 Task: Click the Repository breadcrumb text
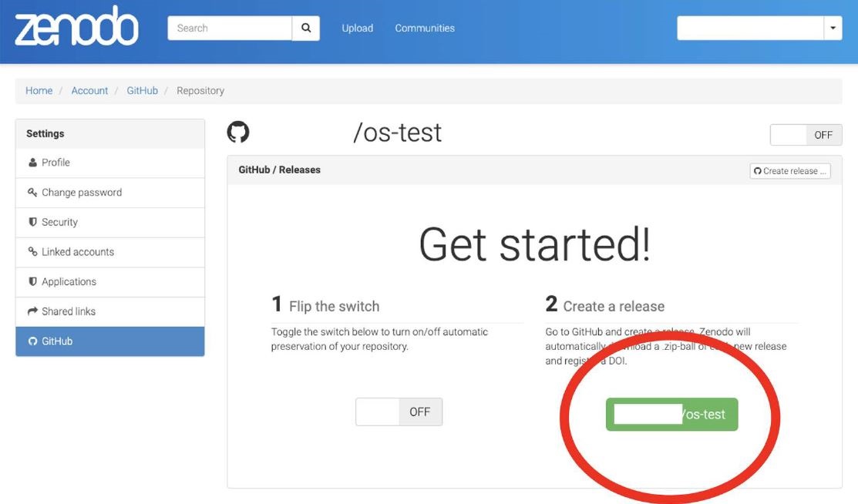(200, 91)
